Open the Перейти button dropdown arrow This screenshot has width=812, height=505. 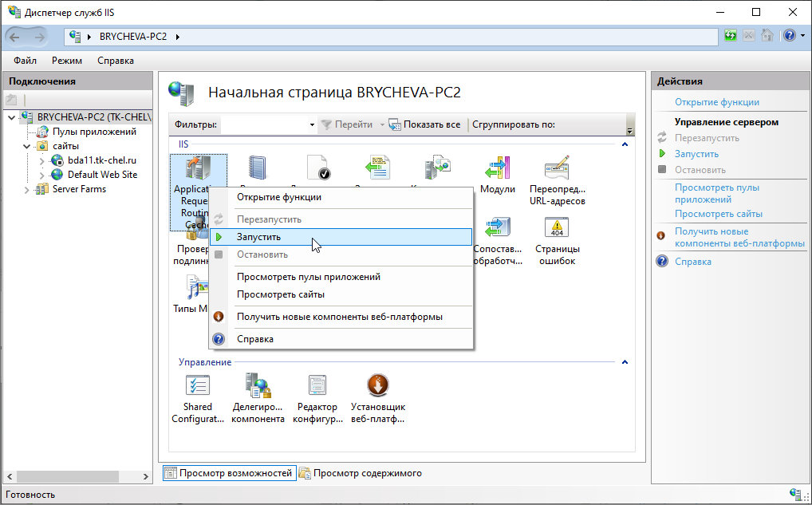381,124
